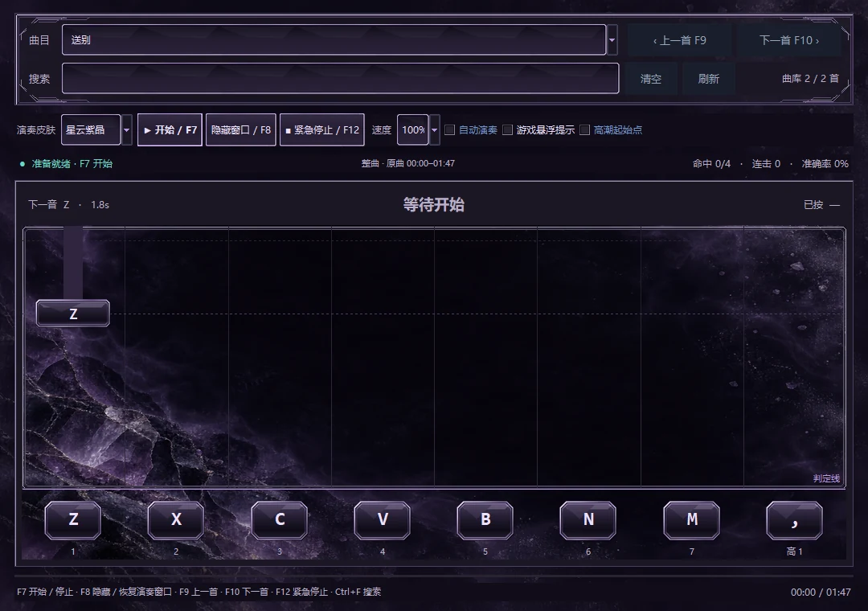Open the 曲目 song dropdown arrow

pos(612,40)
